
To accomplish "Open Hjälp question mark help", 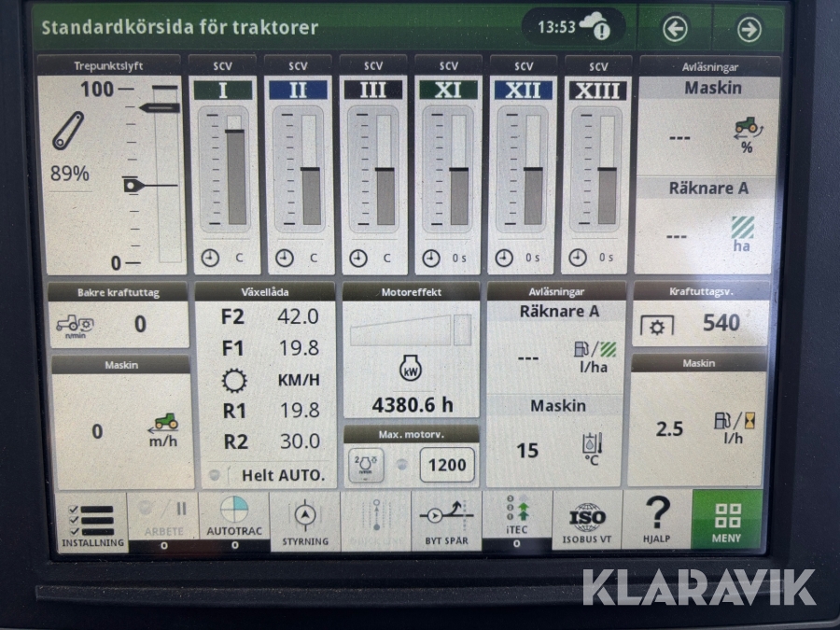I will tap(657, 521).
